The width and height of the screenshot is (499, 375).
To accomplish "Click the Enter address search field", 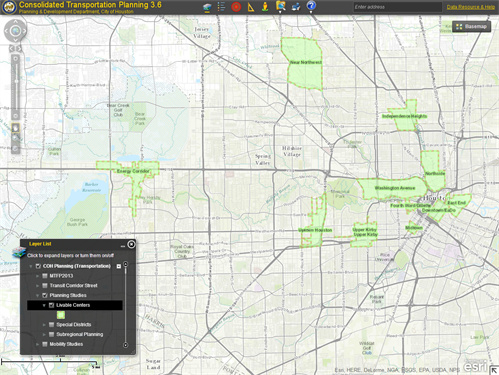I will click(x=398, y=7).
